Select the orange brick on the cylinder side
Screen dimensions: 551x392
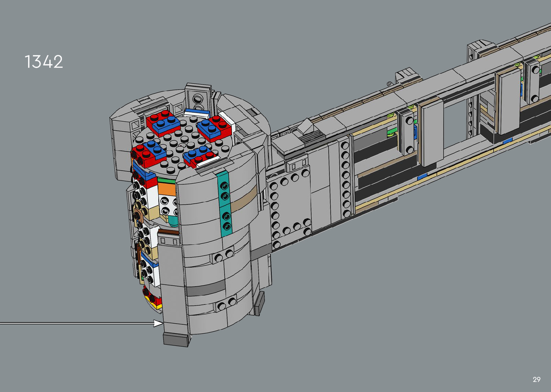point(166,189)
